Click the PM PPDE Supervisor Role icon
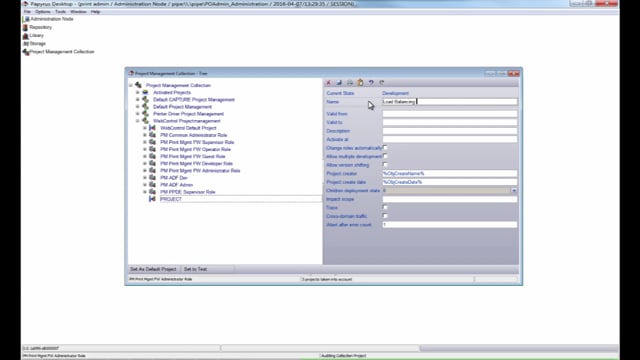This screenshot has height=360, width=640. [152, 192]
